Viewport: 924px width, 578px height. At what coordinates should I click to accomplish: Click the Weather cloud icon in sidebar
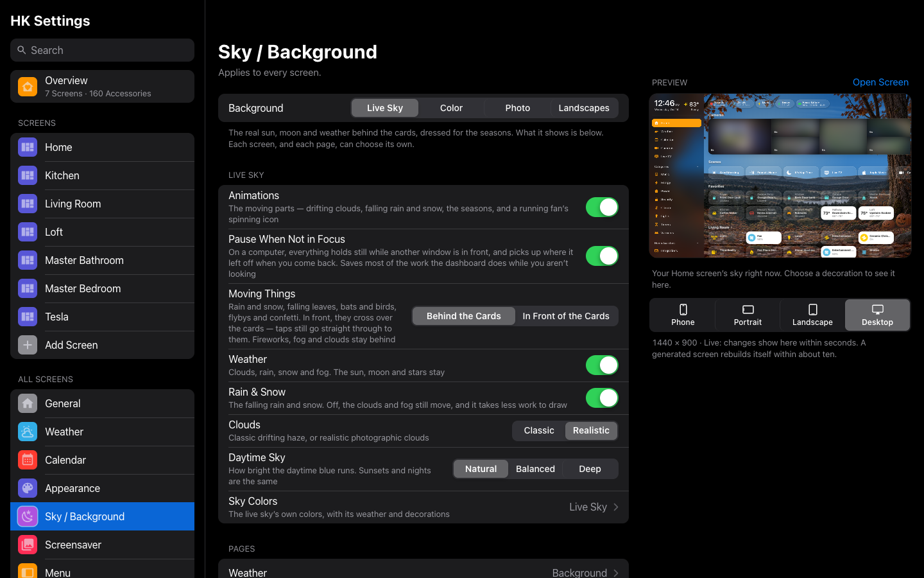(x=28, y=432)
